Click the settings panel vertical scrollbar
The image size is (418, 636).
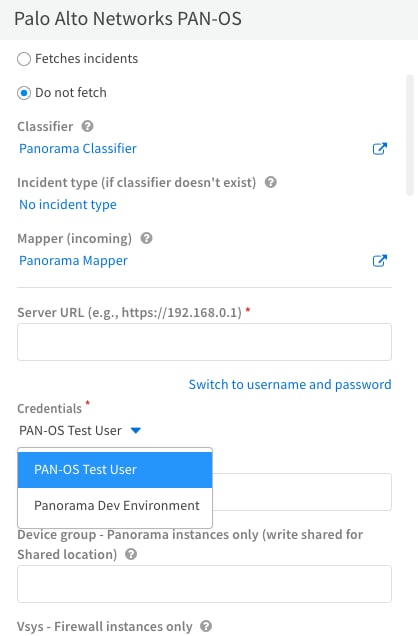coord(410,135)
